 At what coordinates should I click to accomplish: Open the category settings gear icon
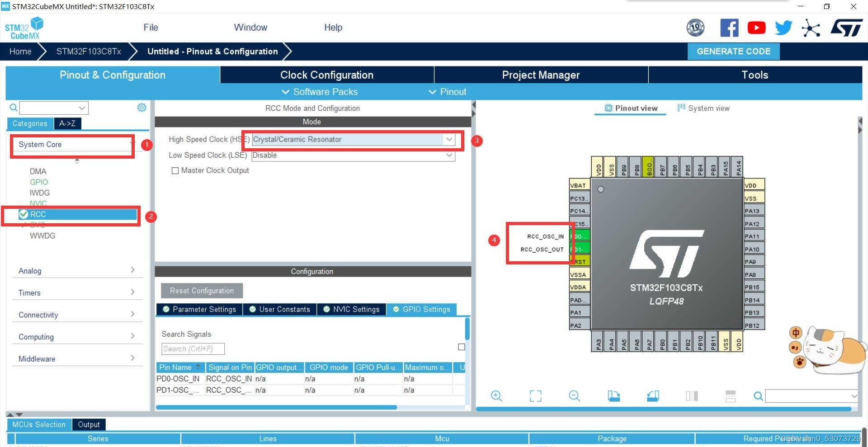[x=142, y=107]
